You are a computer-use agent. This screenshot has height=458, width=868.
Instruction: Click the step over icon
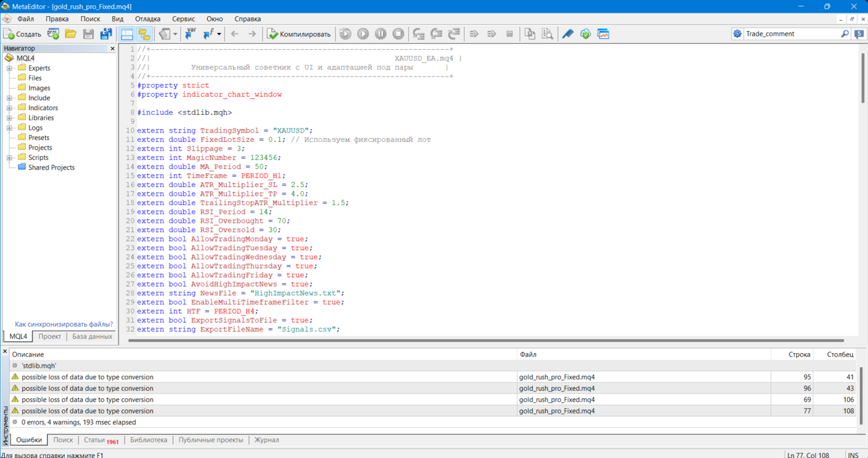point(436,34)
